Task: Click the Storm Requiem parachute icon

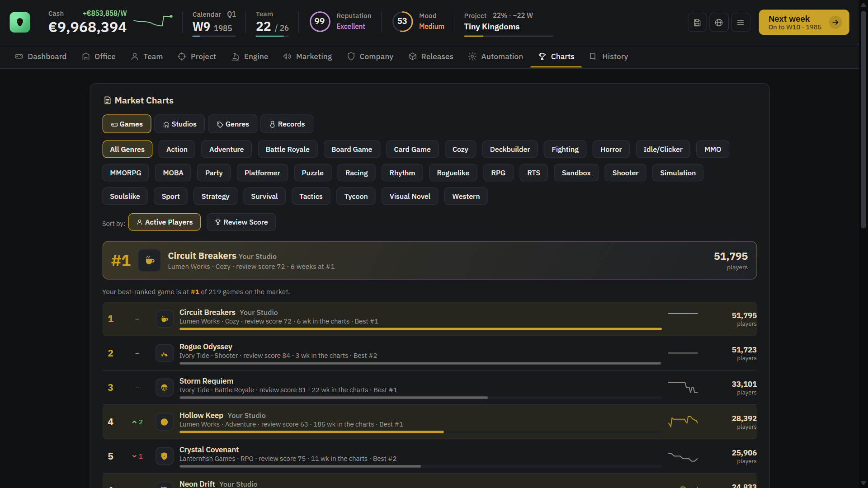Action: (x=165, y=388)
